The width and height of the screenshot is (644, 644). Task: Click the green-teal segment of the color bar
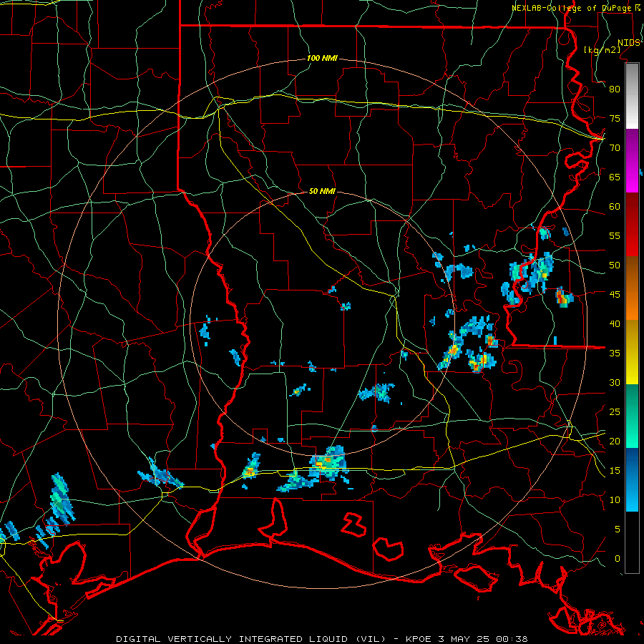click(x=632, y=416)
